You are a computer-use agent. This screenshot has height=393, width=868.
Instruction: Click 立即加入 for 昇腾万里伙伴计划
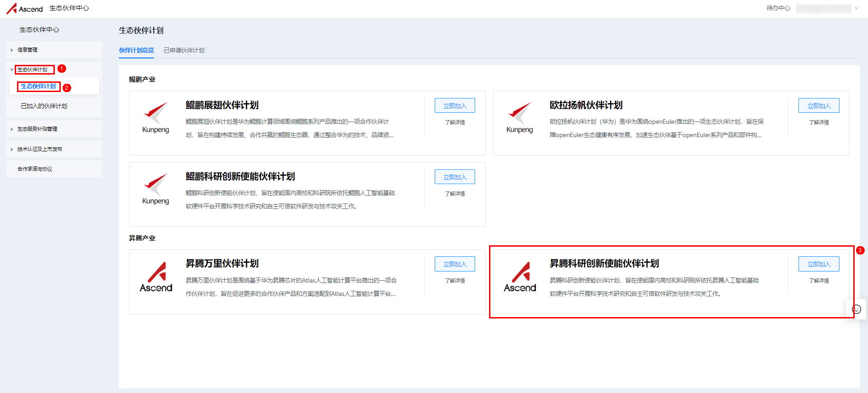click(x=455, y=264)
